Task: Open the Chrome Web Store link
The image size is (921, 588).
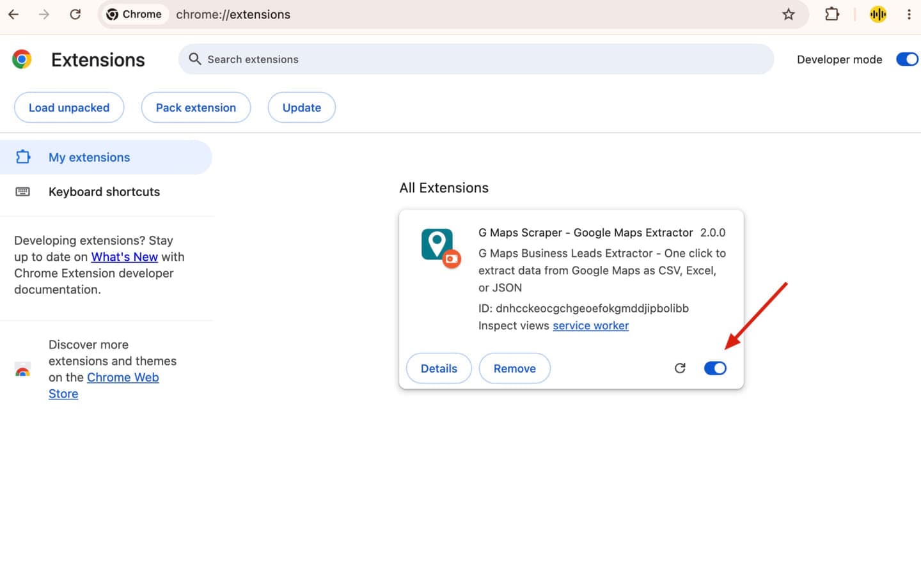Action: pos(104,385)
